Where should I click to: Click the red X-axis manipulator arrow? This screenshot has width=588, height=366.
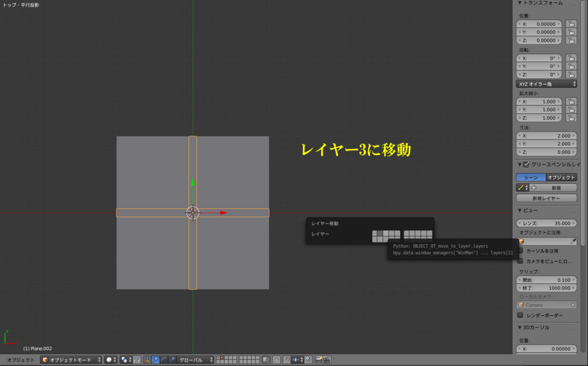[x=223, y=213]
